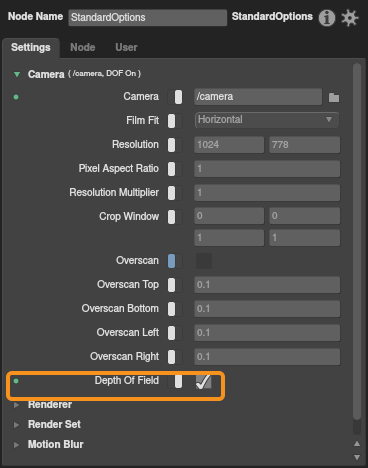The width and height of the screenshot is (368, 468).
Task: Browse for camera path with folder icon
Action: click(334, 97)
